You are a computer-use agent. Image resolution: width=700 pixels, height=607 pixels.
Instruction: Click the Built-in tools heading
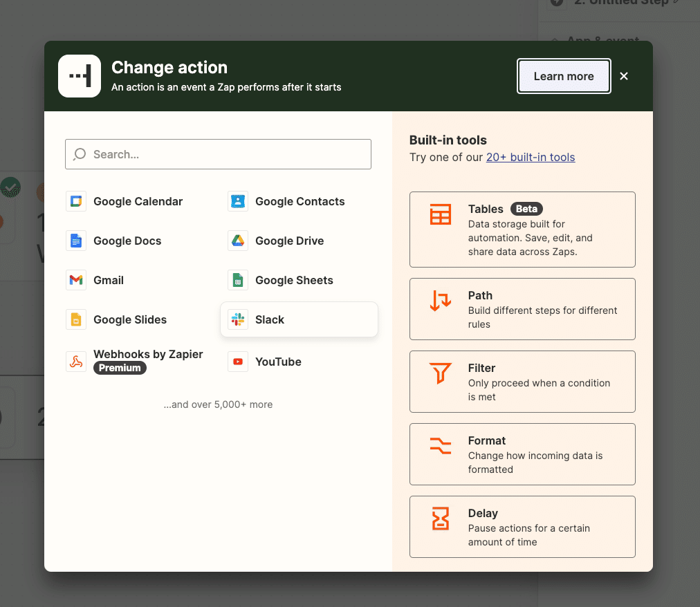click(x=448, y=140)
